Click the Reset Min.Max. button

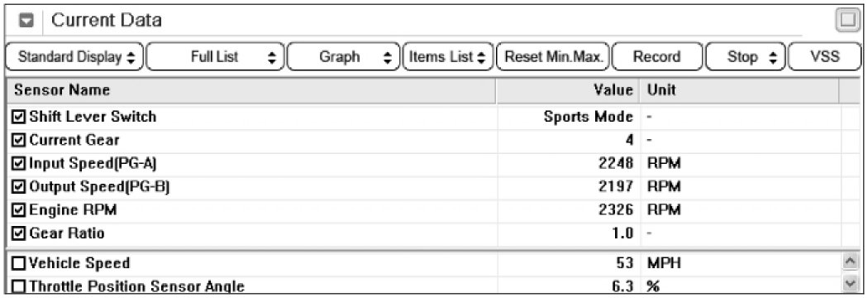[553, 56]
